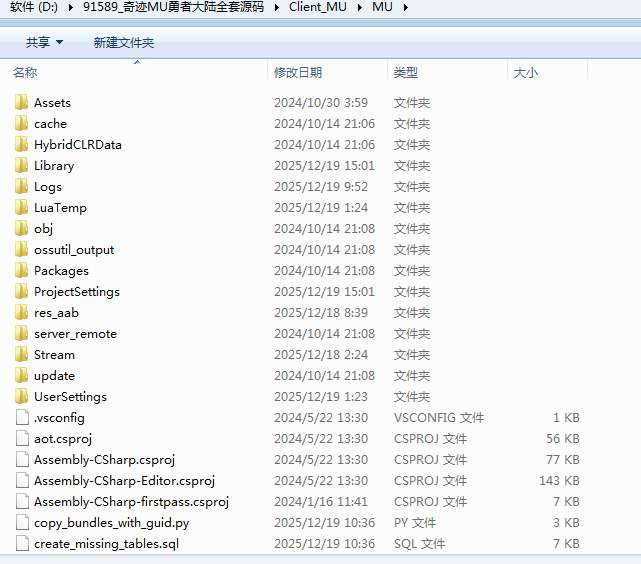Sort by 大小 column header

[x=525, y=73]
